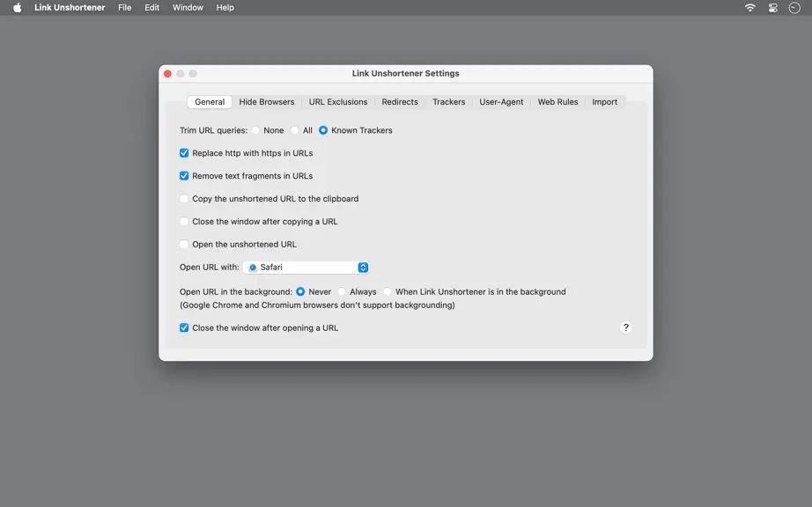Select Known Trackers radio option

tap(323, 130)
